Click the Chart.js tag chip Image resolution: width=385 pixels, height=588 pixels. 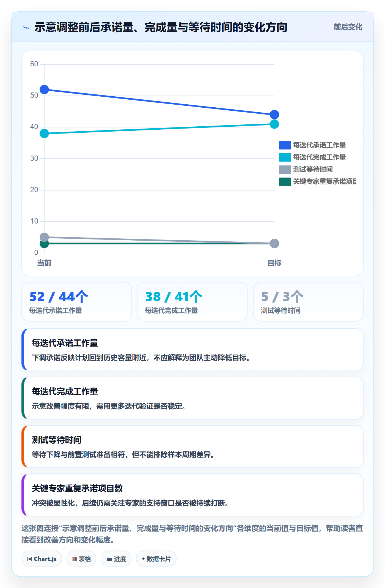click(42, 559)
